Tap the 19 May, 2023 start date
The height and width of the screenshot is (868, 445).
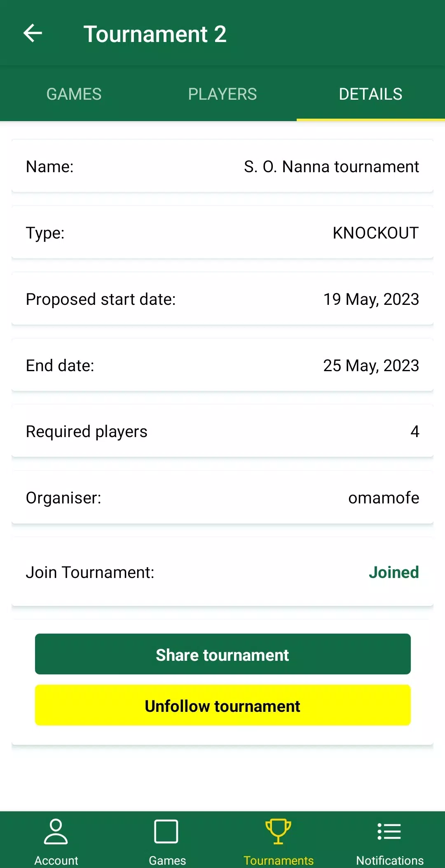pos(371,299)
